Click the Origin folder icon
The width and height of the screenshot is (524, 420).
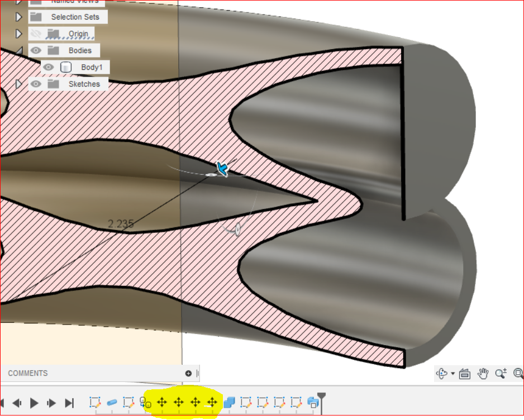(x=53, y=34)
